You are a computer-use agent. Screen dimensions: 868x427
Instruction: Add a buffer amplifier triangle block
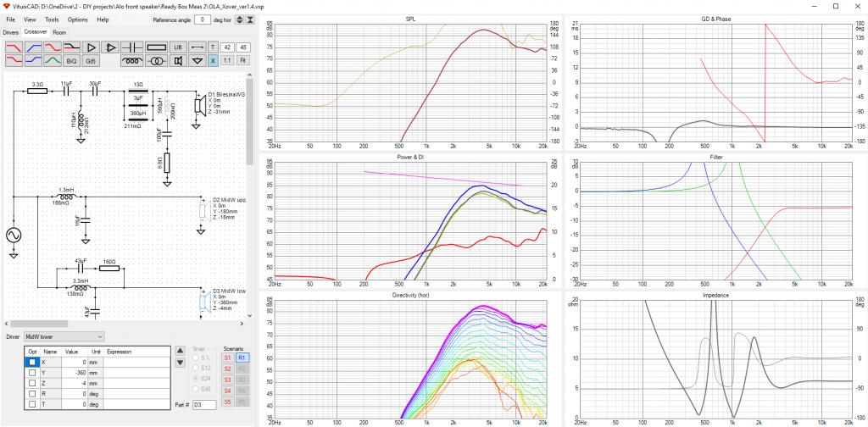click(92, 47)
